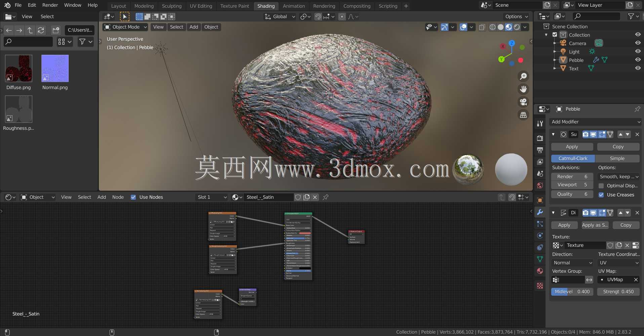Refresh the file browser list

41,30
